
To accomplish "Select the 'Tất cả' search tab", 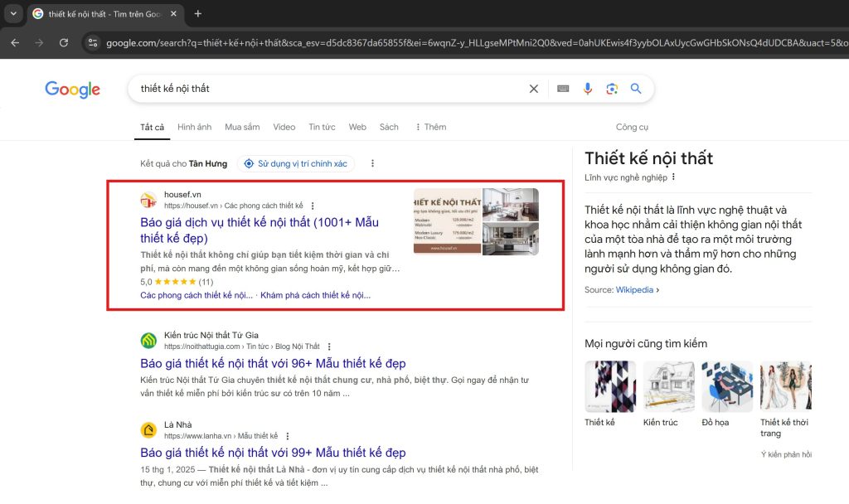I will click(153, 127).
